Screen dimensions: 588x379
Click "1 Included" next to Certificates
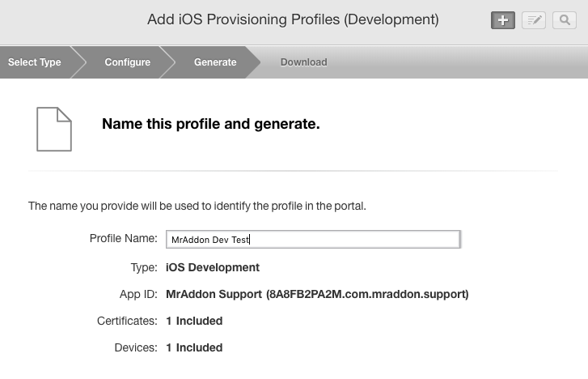click(x=194, y=321)
